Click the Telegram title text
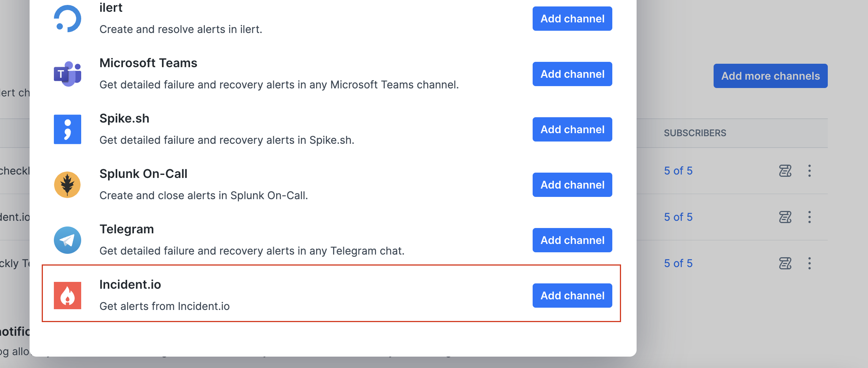This screenshot has width=868, height=368. click(127, 229)
